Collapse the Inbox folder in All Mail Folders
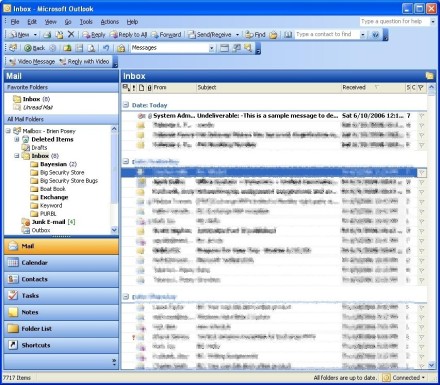This screenshot has width=440, height=385. (x=17, y=156)
